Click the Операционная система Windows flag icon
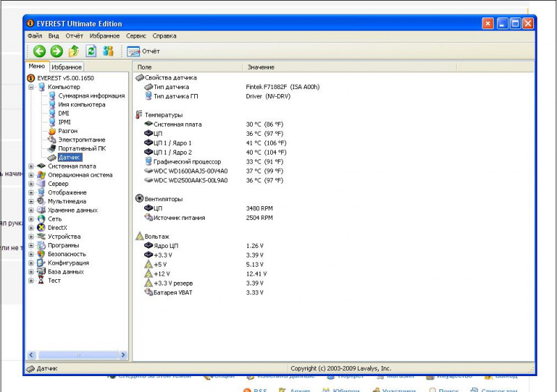This screenshot has height=392, width=557. pos(41,175)
